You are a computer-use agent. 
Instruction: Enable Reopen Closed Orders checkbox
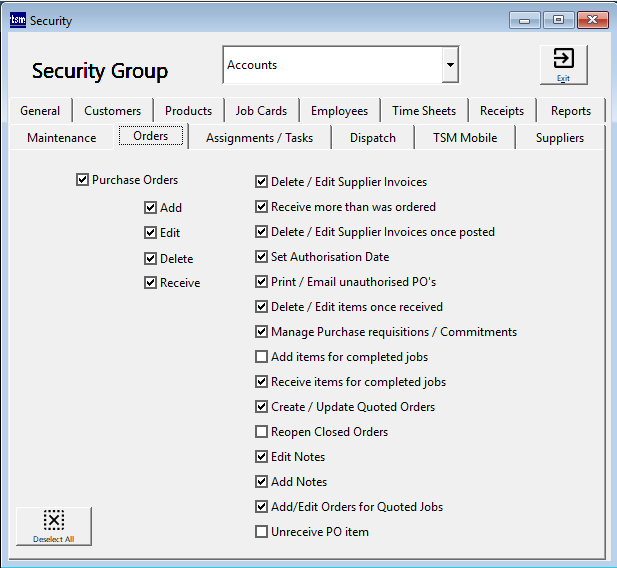point(262,432)
